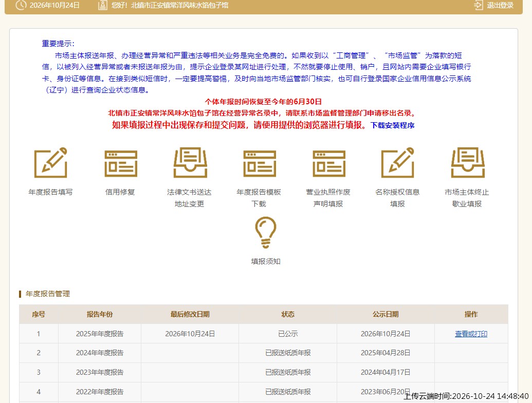Click the 年度报告管理 section heading

pyautogui.click(x=48, y=294)
